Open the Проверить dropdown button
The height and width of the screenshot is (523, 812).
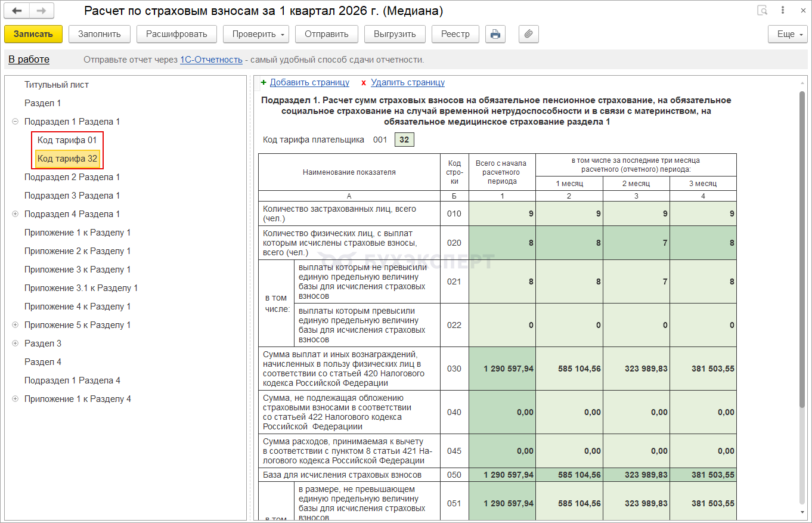255,34
